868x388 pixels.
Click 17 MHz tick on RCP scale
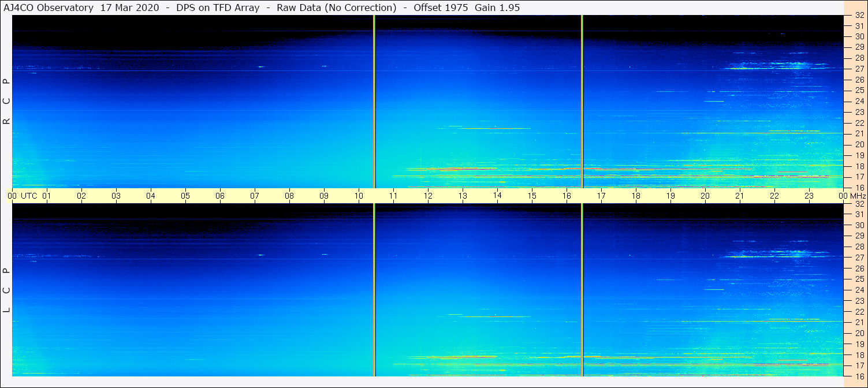(859, 177)
